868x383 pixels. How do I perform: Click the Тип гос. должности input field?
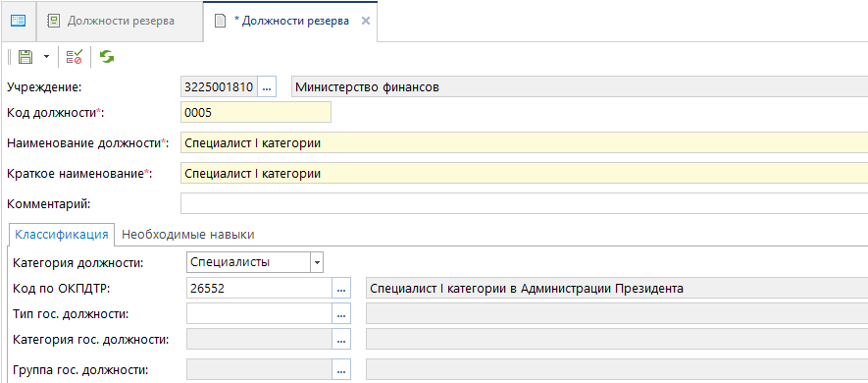pyautogui.click(x=259, y=314)
